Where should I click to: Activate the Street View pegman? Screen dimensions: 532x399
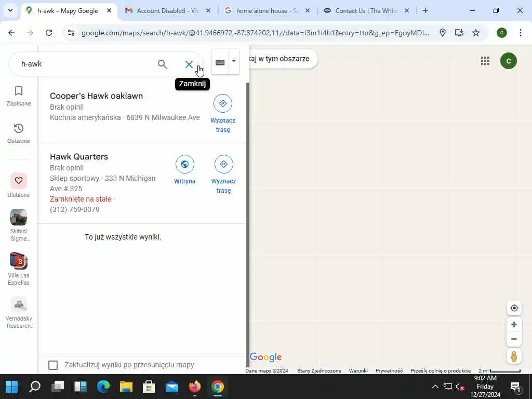click(x=514, y=356)
